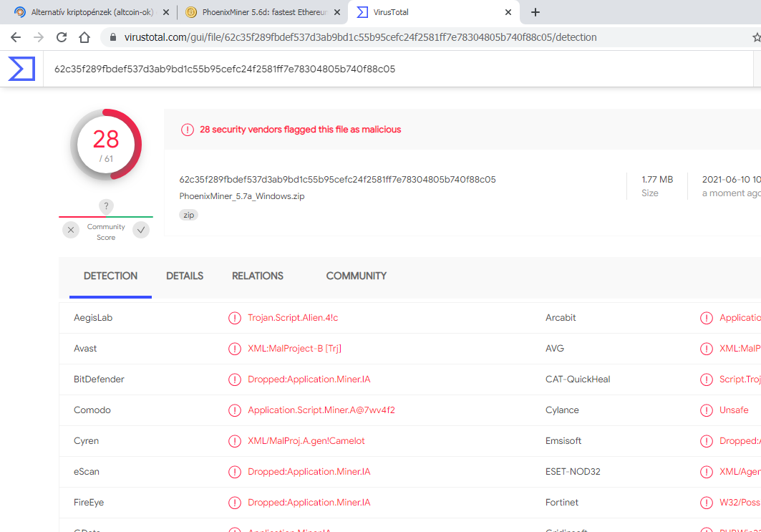Go to the browser Home page

click(x=84, y=37)
